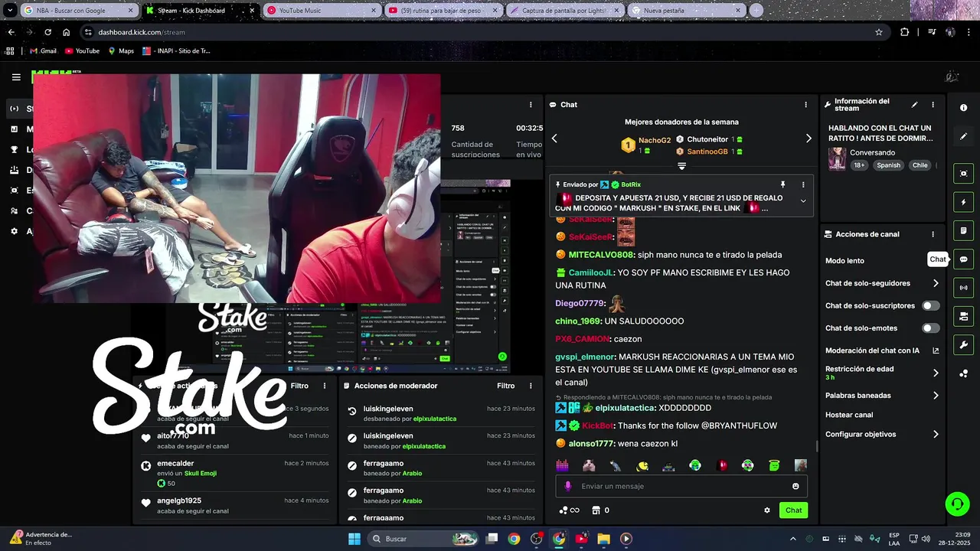The width and height of the screenshot is (980, 551).
Task: Switch to Captura de pantalla por Lightshot tab
Action: (565, 10)
